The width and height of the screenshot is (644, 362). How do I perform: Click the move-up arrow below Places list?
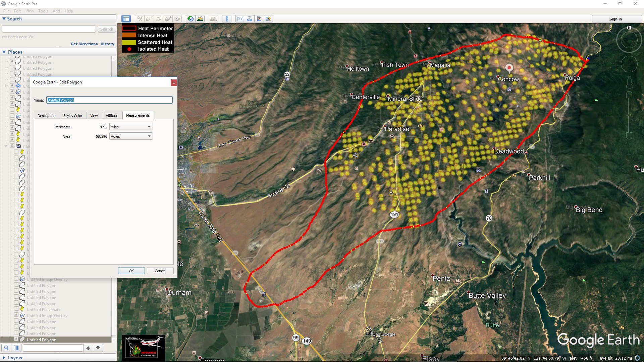point(88,348)
